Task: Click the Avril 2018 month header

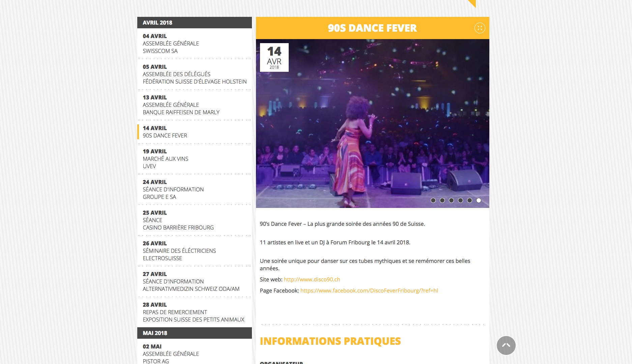Action: pos(195,23)
